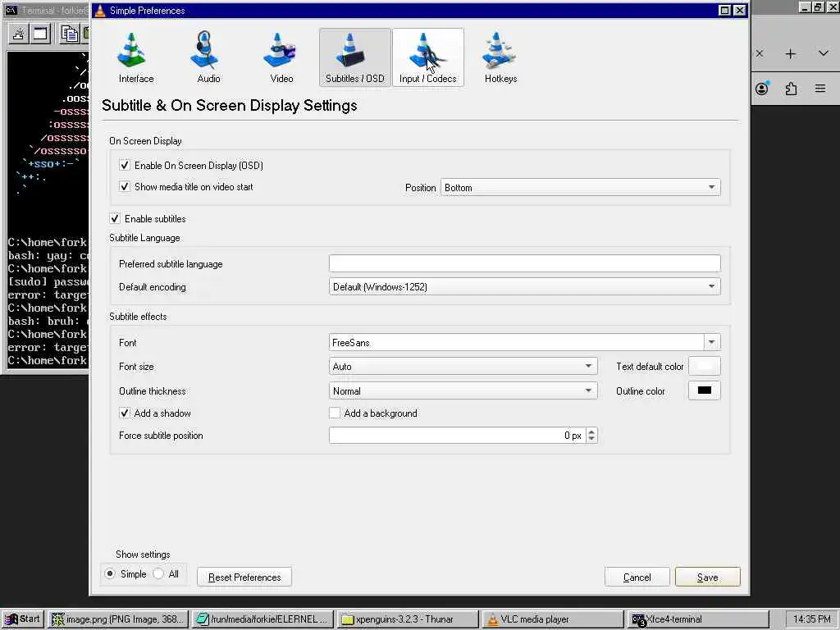Open a new browser tab with plus

tap(790, 53)
